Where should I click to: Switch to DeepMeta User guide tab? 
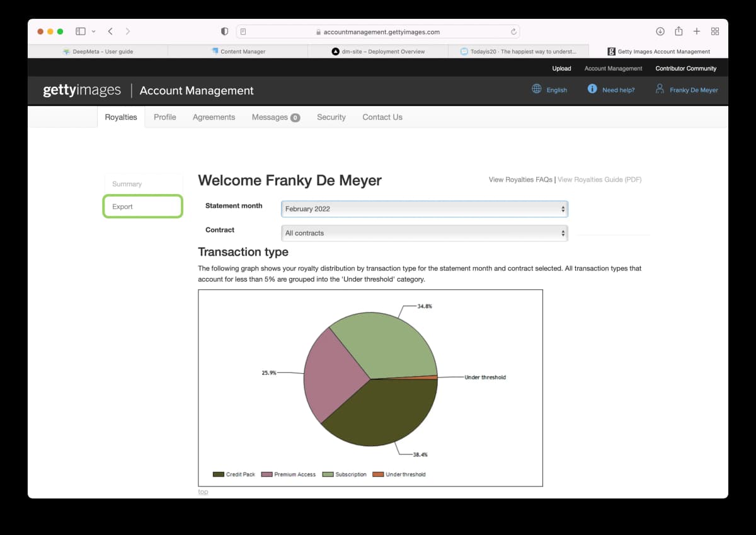[98, 51]
